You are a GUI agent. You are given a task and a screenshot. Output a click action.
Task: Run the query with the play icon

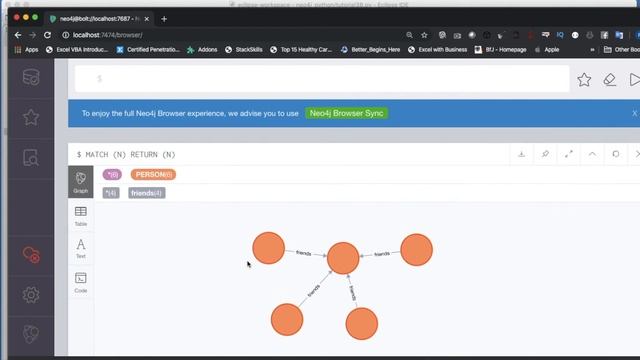click(634, 80)
